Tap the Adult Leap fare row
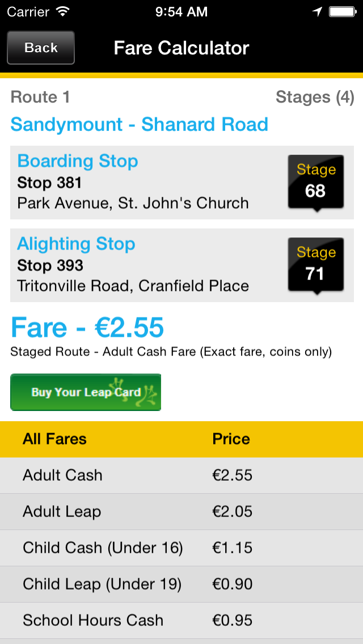The width and height of the screenshot is (363, 644). pyautogui.click(x=181, y=511)
